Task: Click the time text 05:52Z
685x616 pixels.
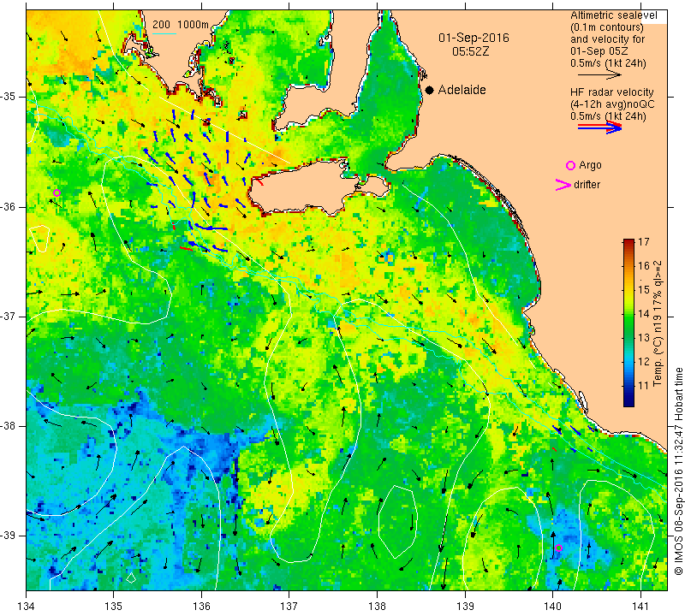Action: coord(470,51)
